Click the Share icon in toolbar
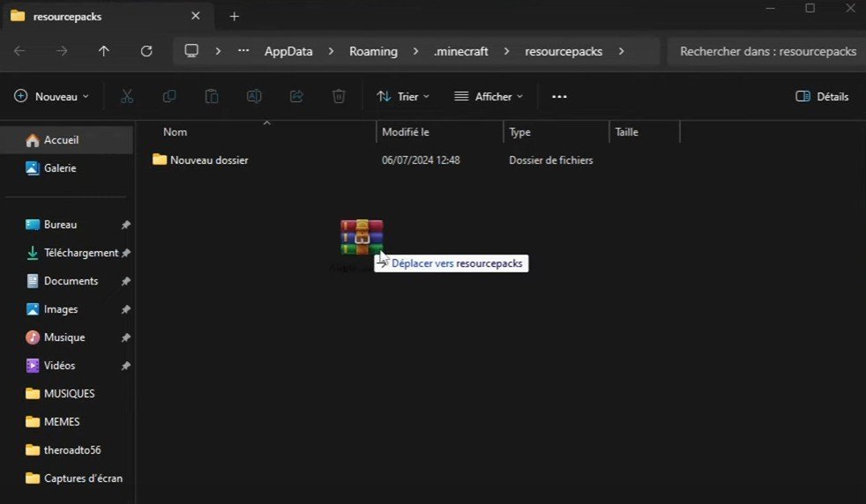Viewport: 866px width, 504px height. [x=296, y=96]
